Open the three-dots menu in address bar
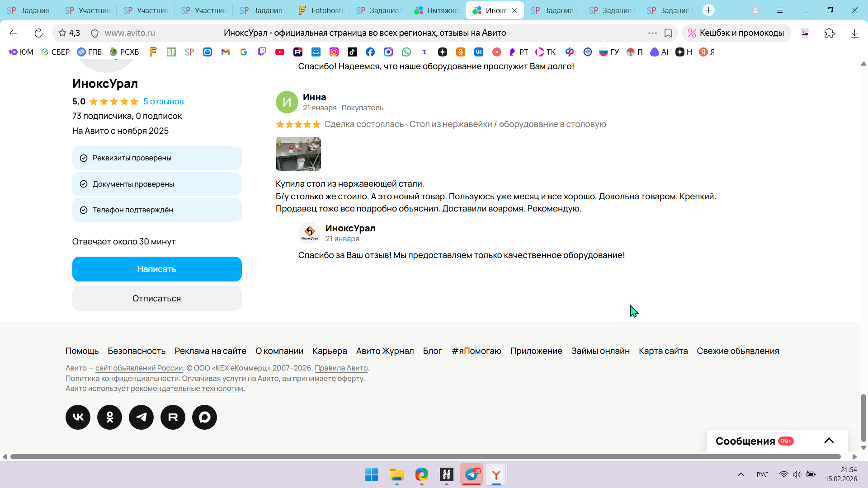868x488 pixels. tap(652, 33)
